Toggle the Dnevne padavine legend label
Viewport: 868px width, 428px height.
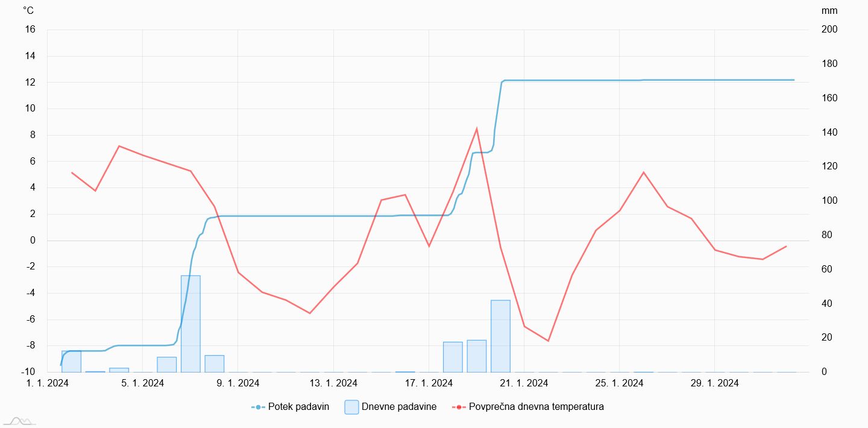point(399,407)
